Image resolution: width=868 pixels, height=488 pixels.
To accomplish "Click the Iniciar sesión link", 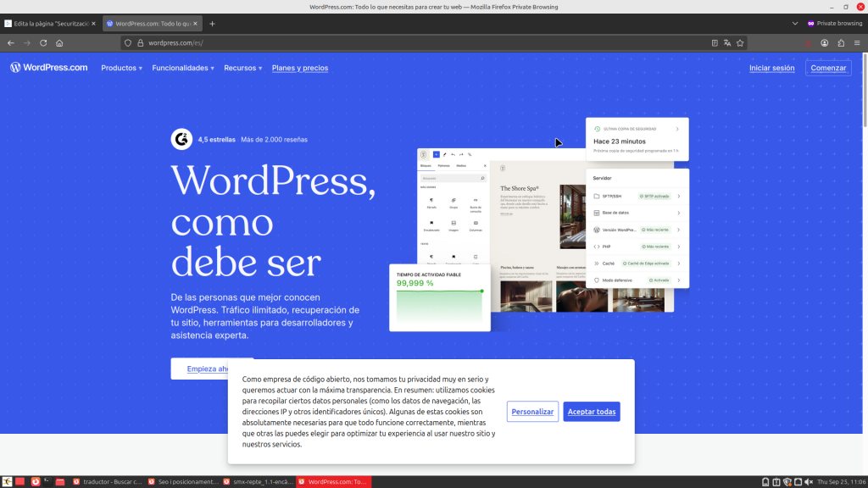I will 771,68.
